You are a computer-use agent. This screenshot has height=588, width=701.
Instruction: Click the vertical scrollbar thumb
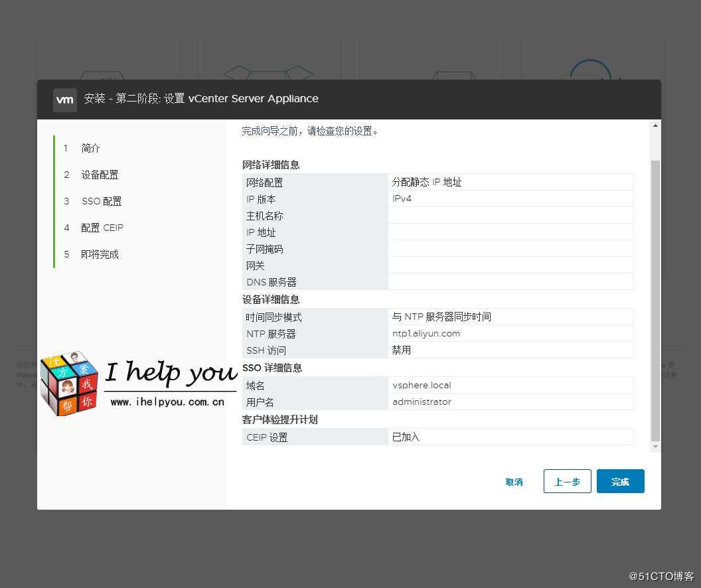[x=655, y=300]
